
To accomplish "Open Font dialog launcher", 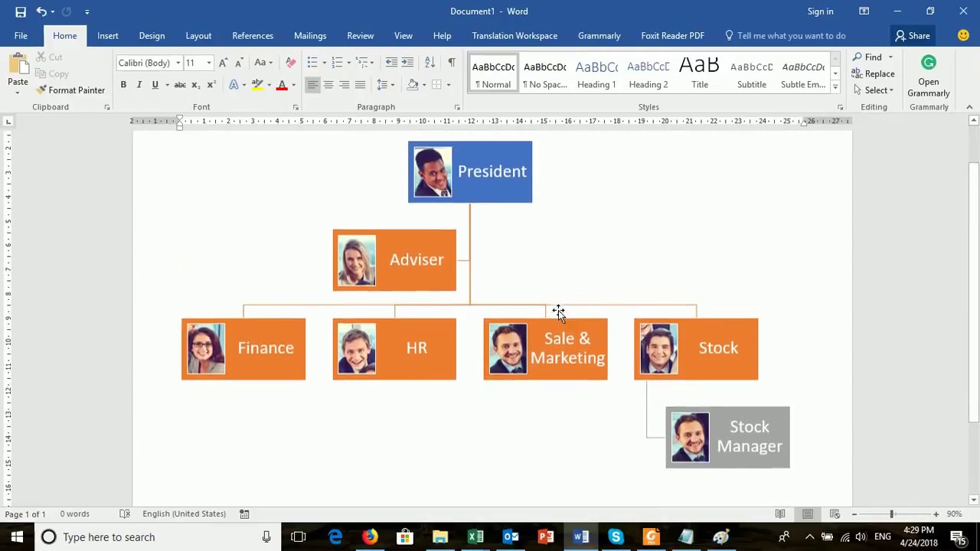I will tap(296, 107).
